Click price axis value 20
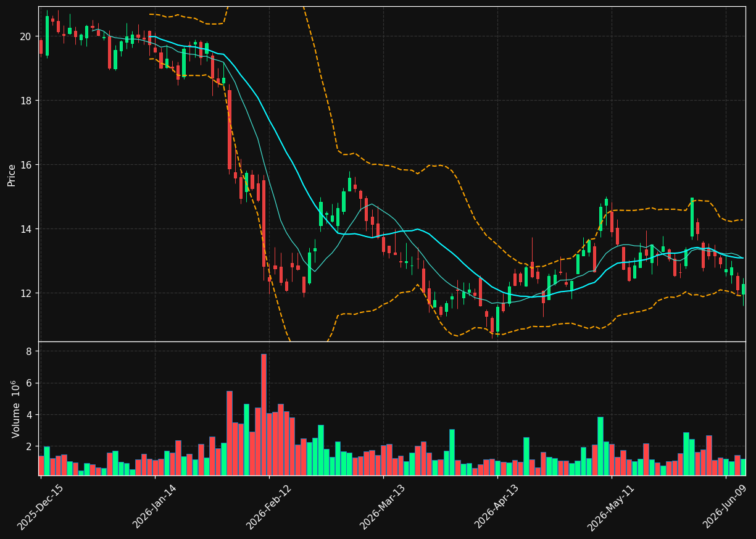 pos(25,36)
